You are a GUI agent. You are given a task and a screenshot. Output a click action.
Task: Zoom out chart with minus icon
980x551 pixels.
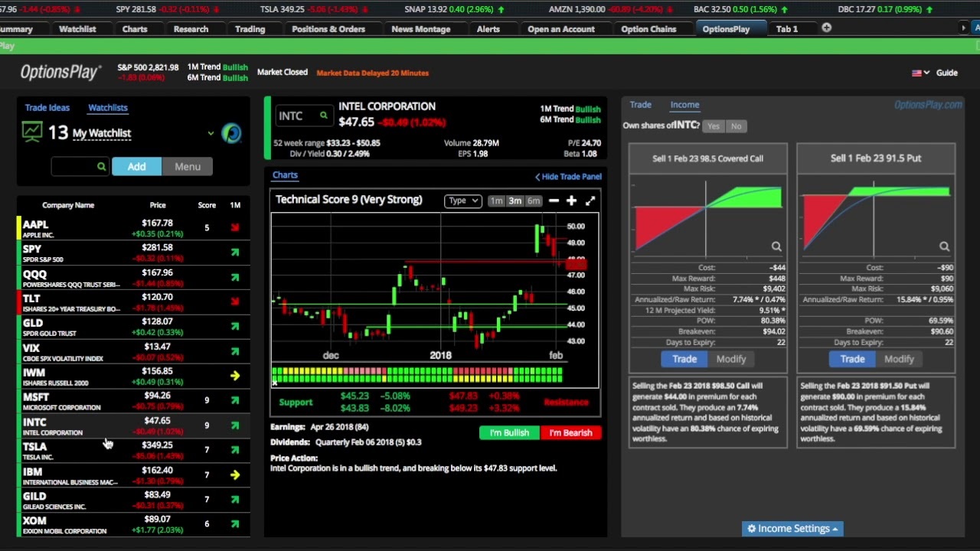pyautogui.click(x=554, y=201)
